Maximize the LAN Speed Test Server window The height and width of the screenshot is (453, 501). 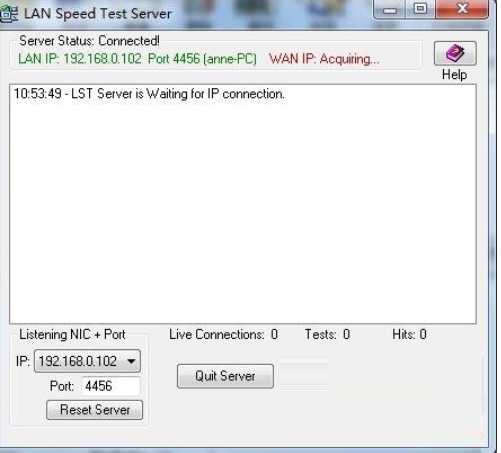[x=420, y=9]
